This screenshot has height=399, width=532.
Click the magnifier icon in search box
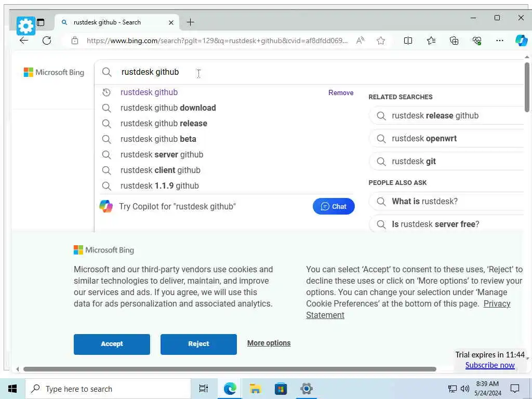click(107, 72)
